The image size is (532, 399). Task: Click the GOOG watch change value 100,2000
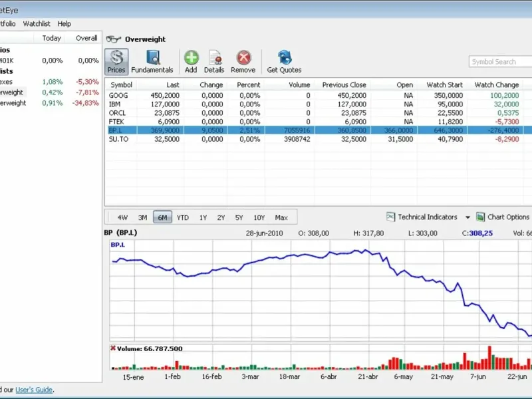[x=505, y=95]
